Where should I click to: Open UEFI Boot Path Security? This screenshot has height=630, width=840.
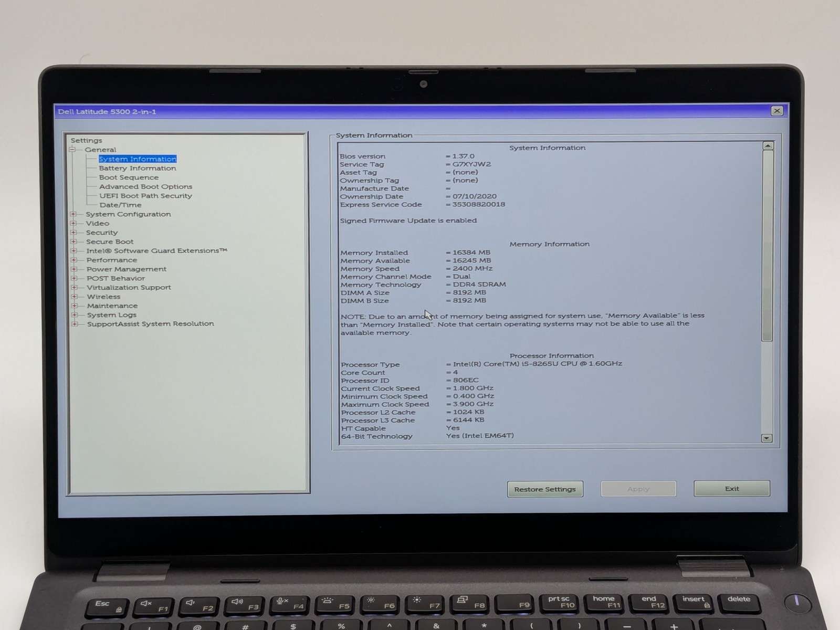coord(145,196)
